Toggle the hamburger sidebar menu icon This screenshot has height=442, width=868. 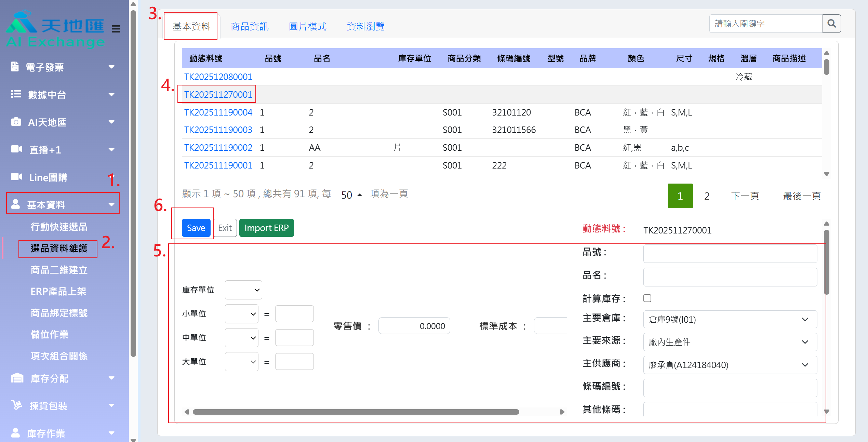pyautogui.click(x=116, y=29)
